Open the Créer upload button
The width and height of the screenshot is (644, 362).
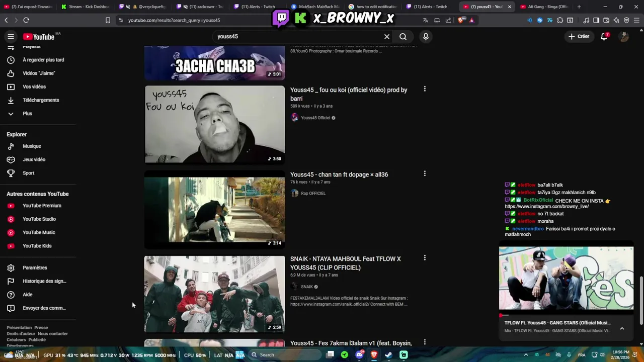tap(579, 37)
